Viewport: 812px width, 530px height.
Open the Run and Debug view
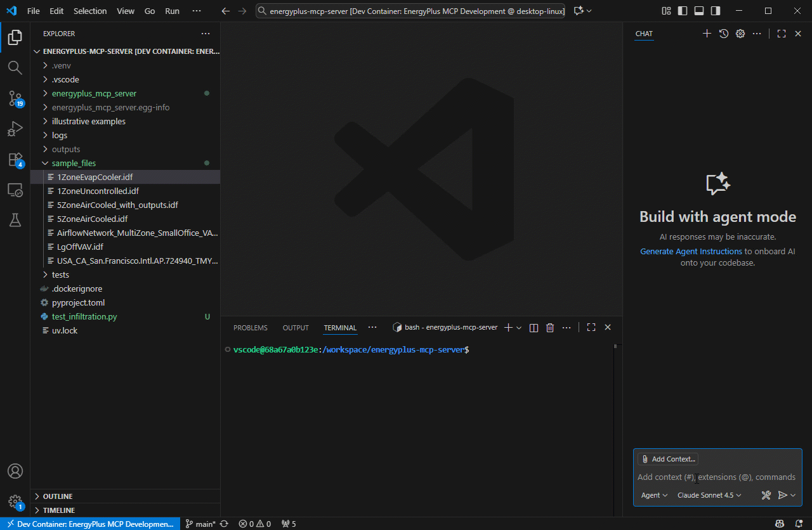(15, 129)
